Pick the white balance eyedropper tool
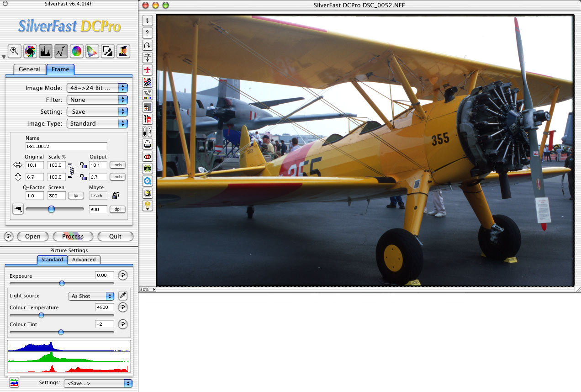The image size is (581, 392). point(122,296)
